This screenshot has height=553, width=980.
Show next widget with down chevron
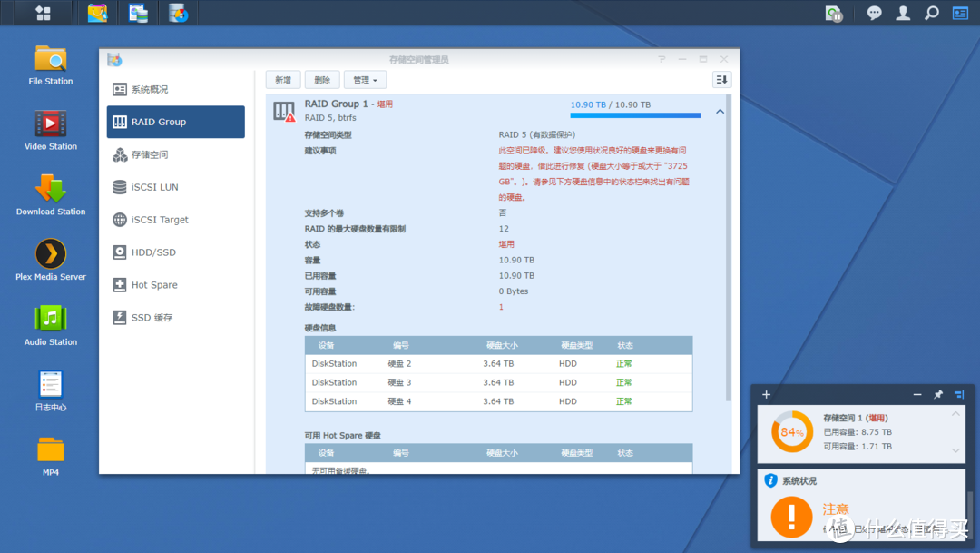coord(955,449)
